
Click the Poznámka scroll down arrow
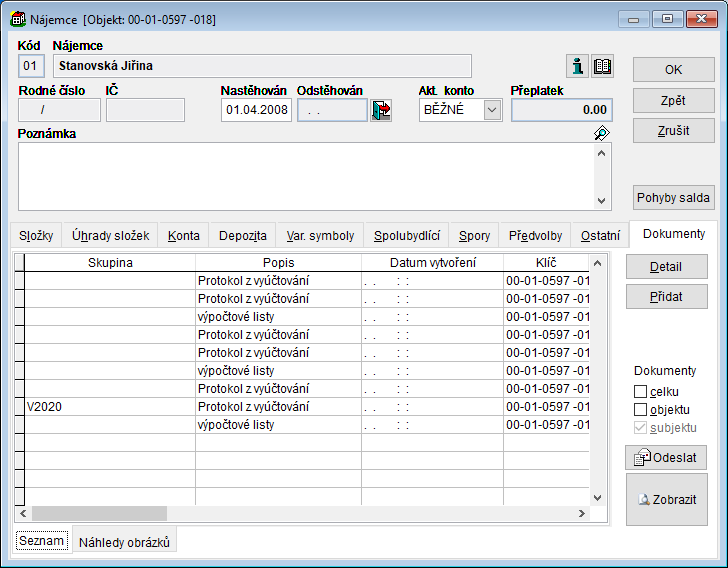[x=601, y=200]
